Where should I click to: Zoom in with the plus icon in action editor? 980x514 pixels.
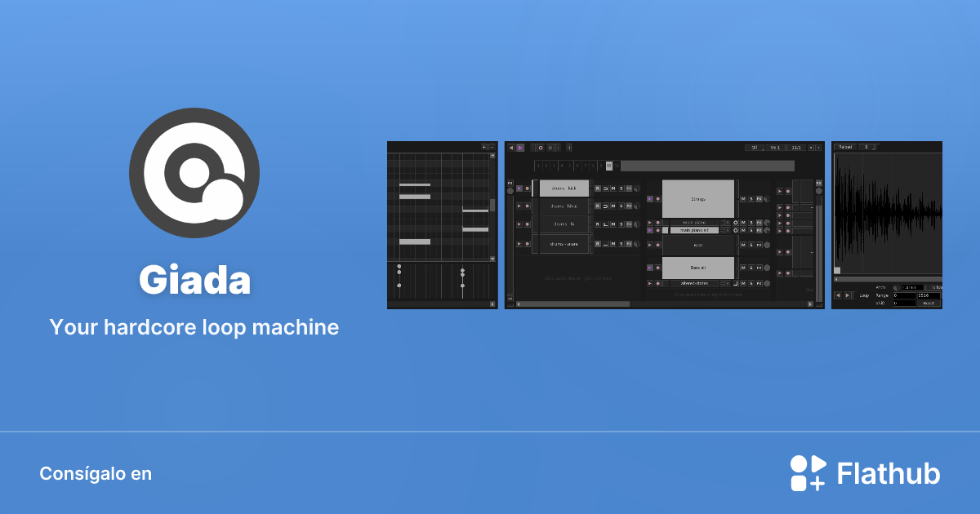coord(484,147)
